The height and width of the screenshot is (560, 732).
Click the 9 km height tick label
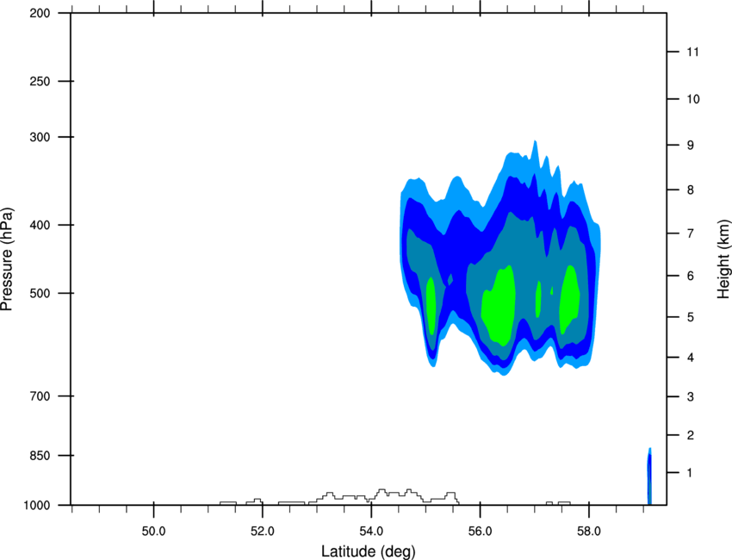(x=691, y=146)
